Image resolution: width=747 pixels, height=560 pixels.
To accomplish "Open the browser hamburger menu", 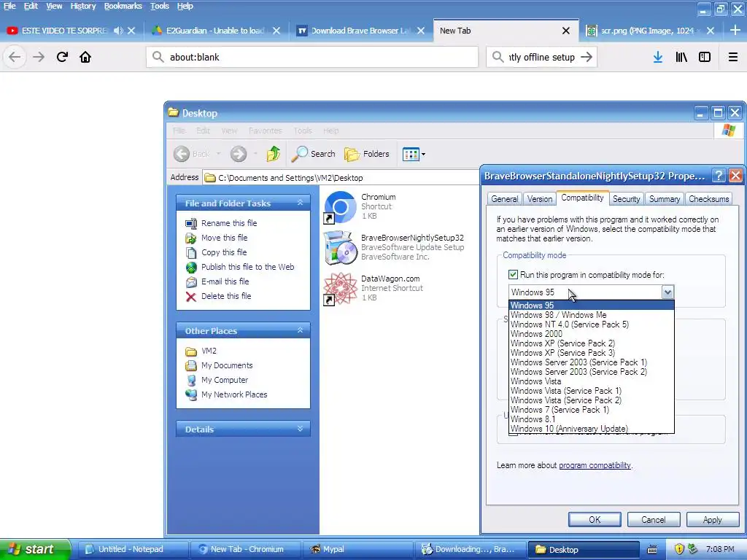I will click(x=732, y=57).
